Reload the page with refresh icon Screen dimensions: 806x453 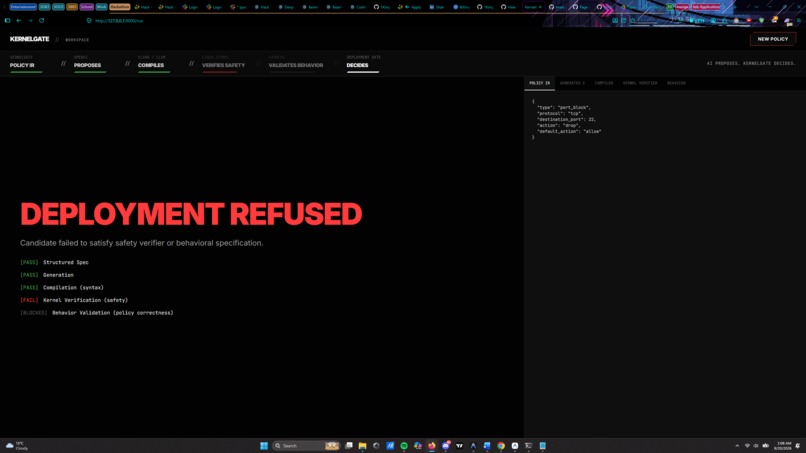pos(42,21)
